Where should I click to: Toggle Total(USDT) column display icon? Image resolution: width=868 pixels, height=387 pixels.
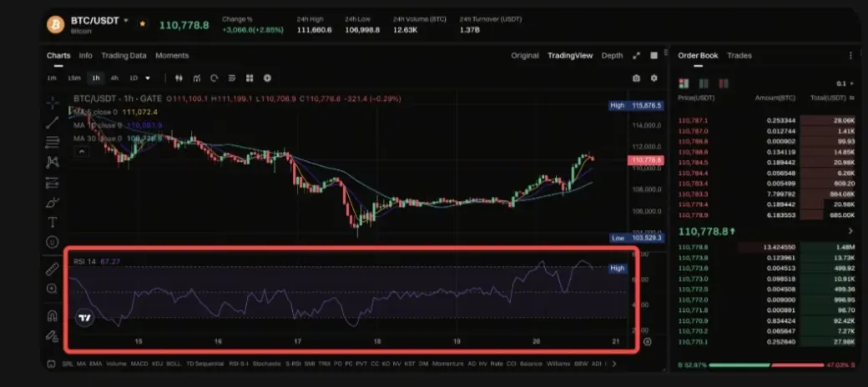point(851,98)
